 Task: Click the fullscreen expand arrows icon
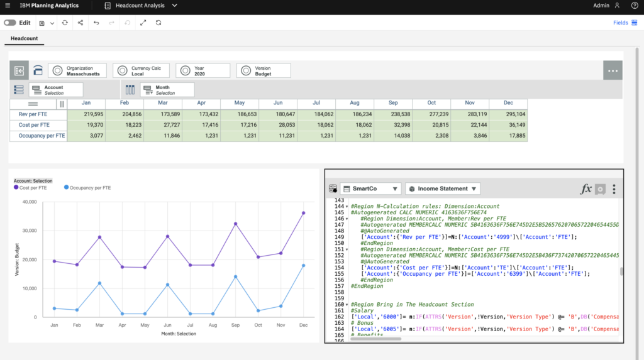[143, 23]
